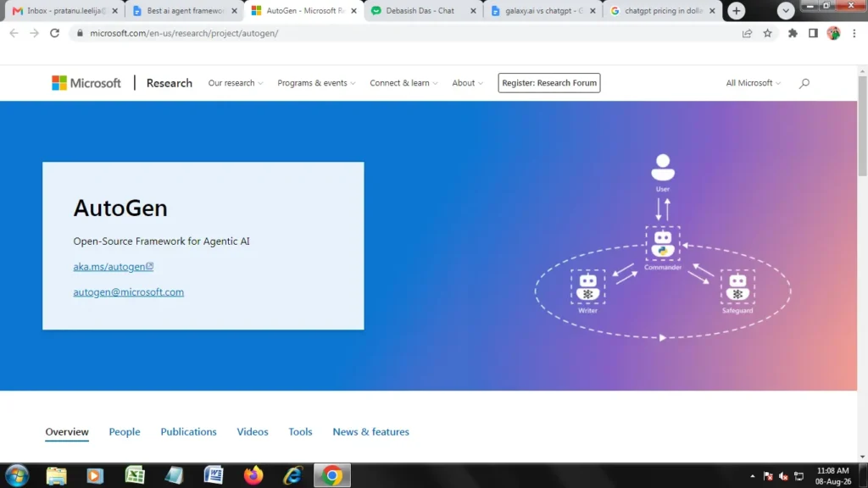
Task: Toggle the Chrome side panel icon
Action: 813,33
